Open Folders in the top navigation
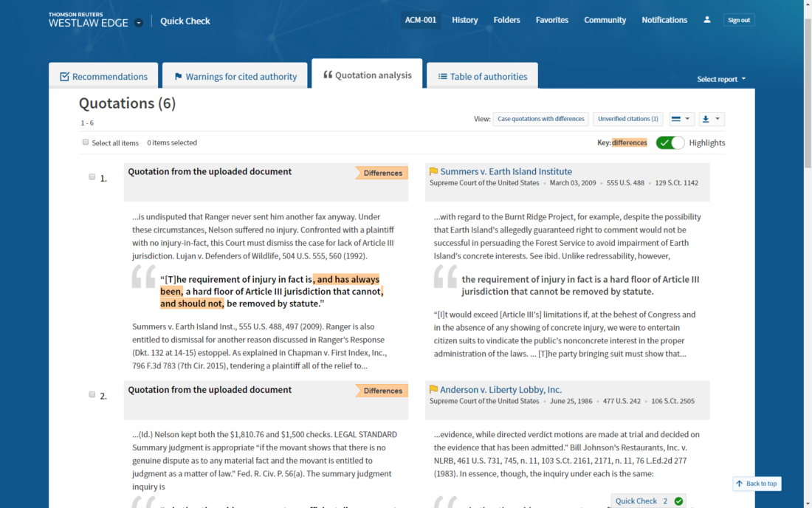Screen dimensions: 812x508 coord(506,20)
